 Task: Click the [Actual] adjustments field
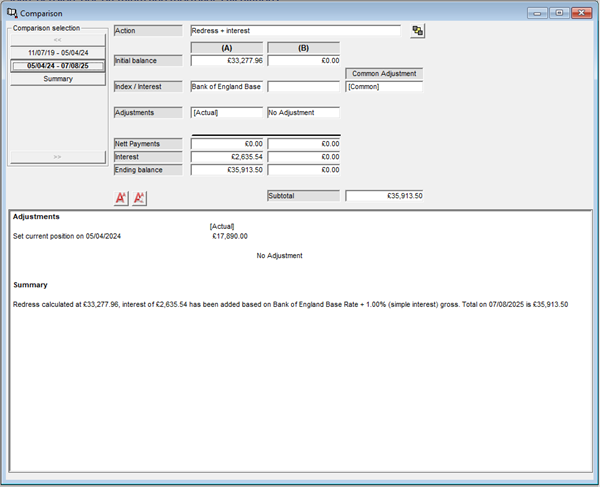227,112
